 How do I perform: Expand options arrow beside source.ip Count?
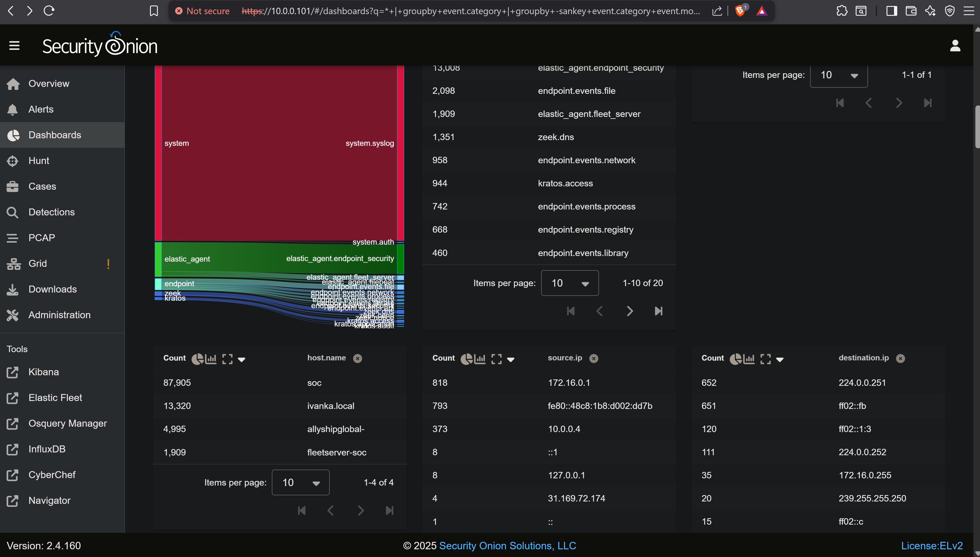click(x=511, y=359)
